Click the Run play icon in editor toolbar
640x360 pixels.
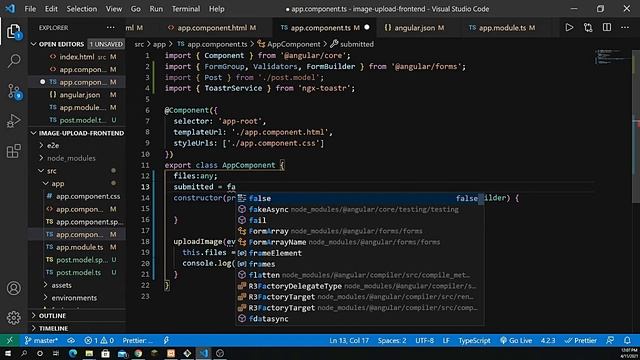[x=569, y=27]
